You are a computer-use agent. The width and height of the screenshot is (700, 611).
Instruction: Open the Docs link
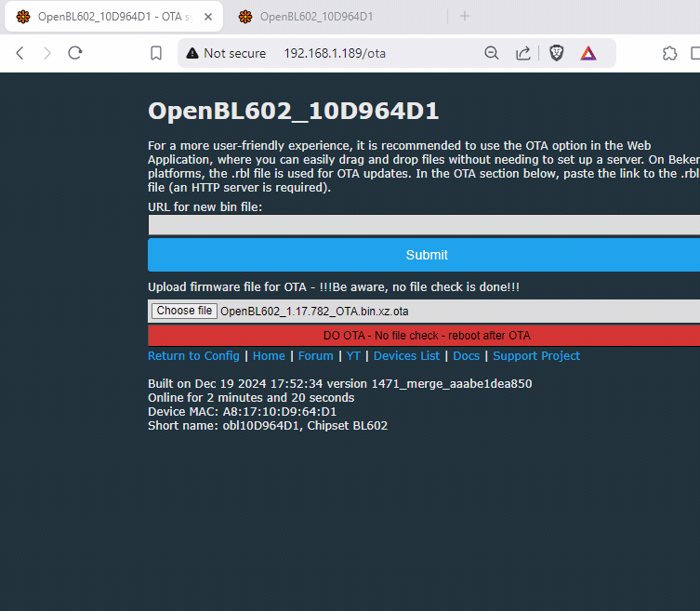466,356
